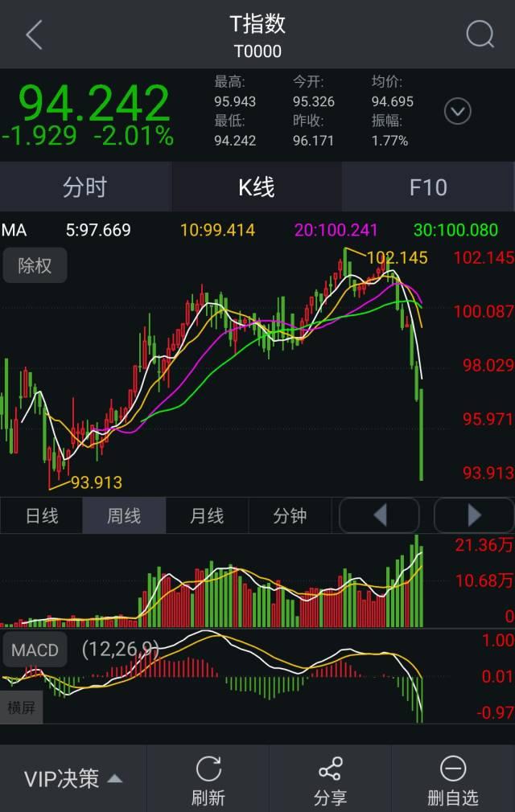
Task: Tap the MA 5:97.669 value
Action: (98, 230)
